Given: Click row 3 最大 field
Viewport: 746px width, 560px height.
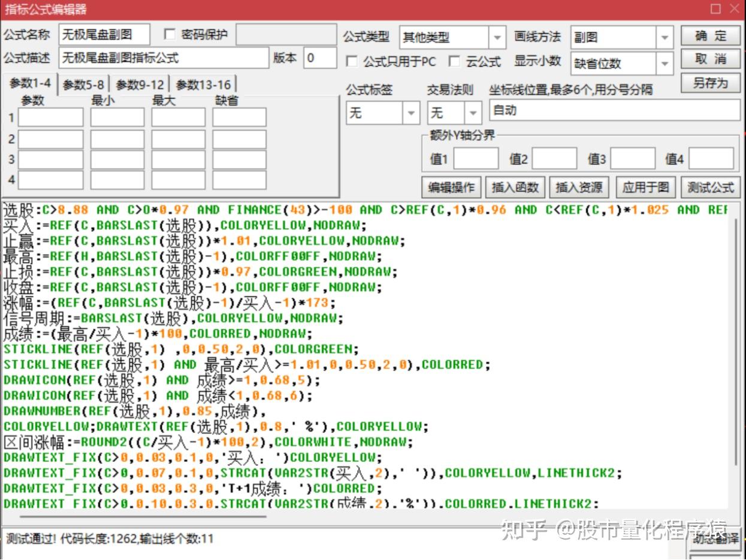Looking at the screenshot, I should click(178, 160).
